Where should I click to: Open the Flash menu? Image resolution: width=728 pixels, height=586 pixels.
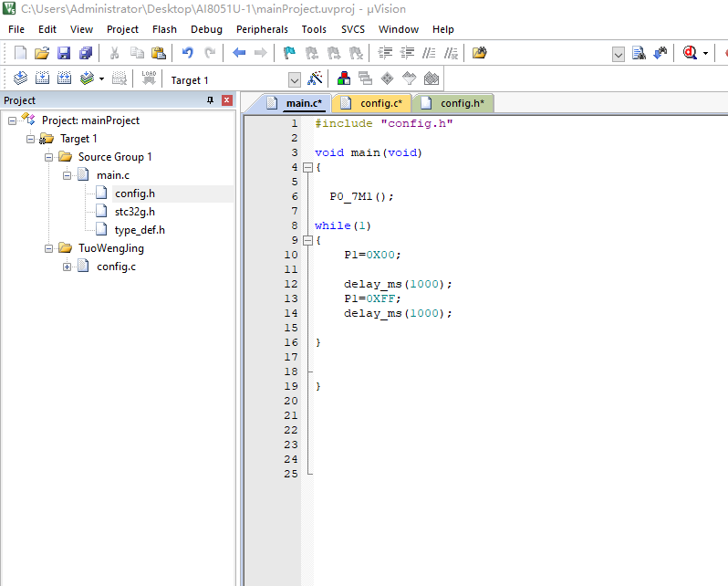[164, 29]
